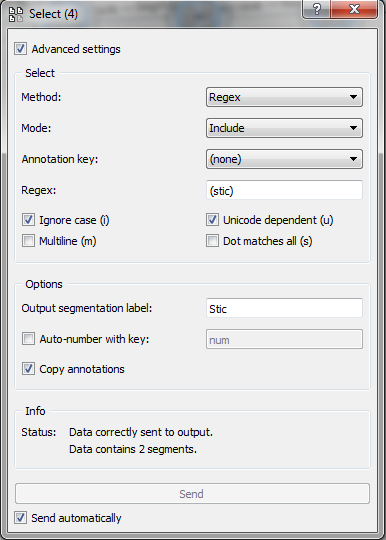This screenshot has width=386, height=540.
Task: Open the Annotation key dropdown
Action: click(284, 159)
